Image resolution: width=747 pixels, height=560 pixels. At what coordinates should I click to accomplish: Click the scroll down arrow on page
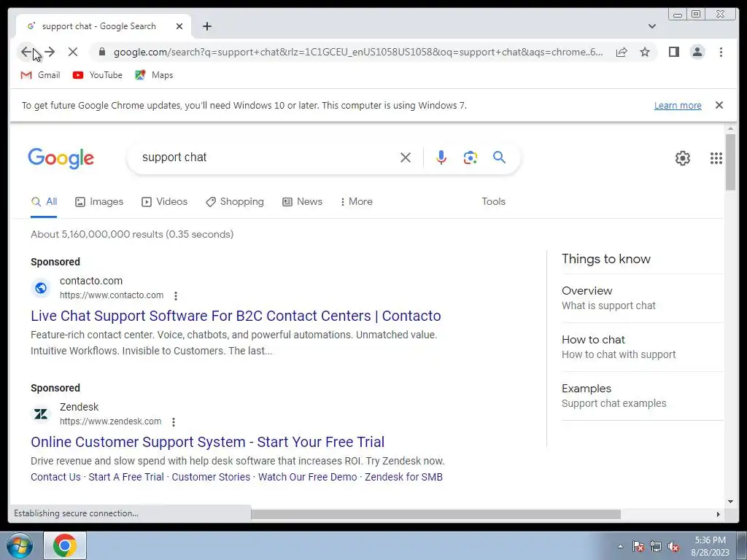[x=730, y=502]
